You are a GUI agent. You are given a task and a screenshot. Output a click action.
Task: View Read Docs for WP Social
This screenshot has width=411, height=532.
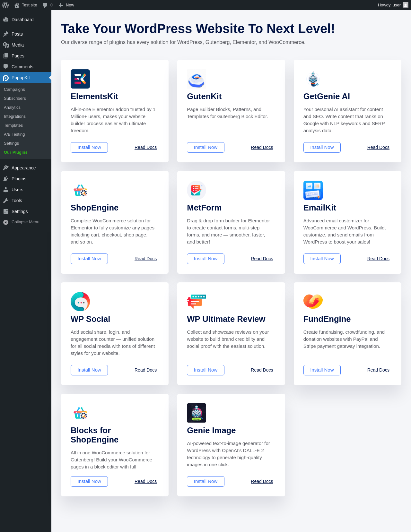[146, 370]
